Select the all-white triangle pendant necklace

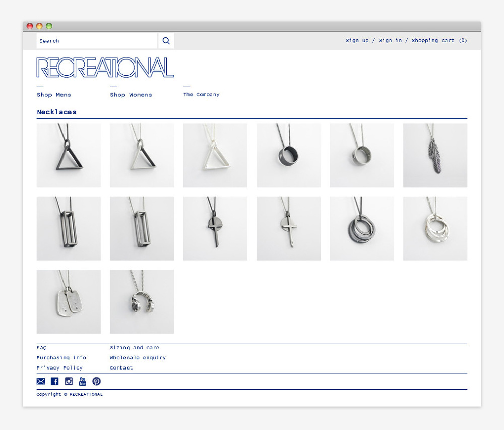click(215, 155)
